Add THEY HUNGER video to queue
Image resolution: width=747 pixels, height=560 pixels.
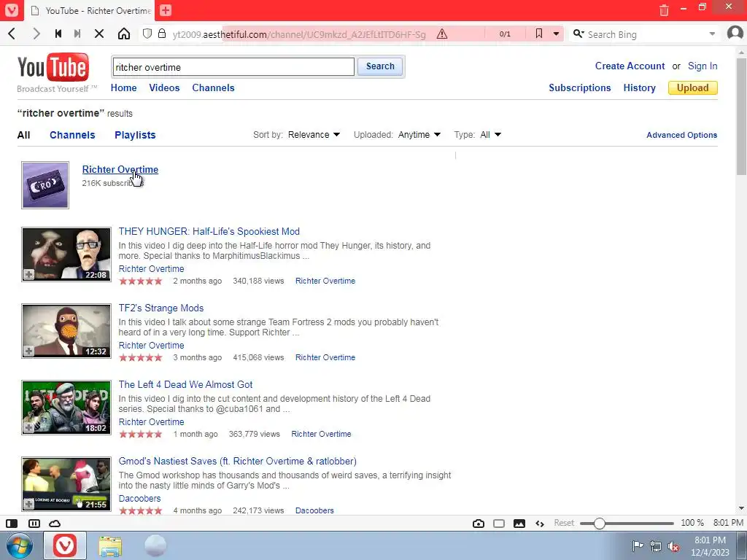pyautogui.click(x=29, y=275)
